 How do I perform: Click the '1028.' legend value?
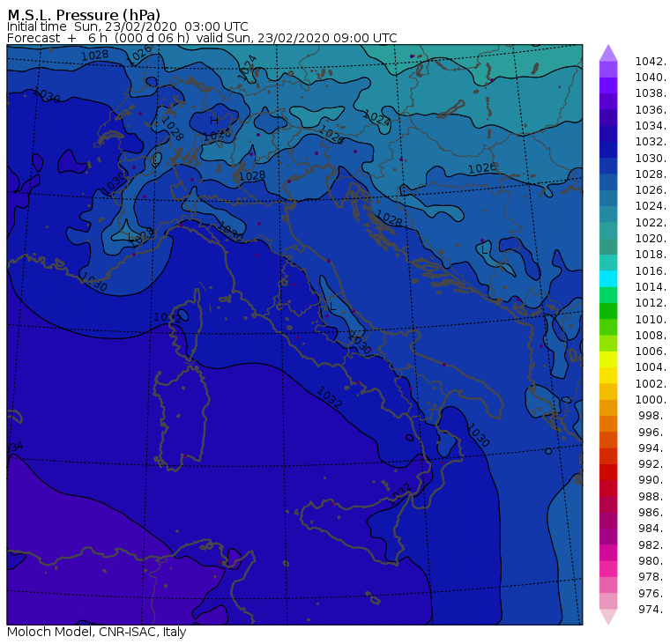pyautogui.click(x=651, y=174)
